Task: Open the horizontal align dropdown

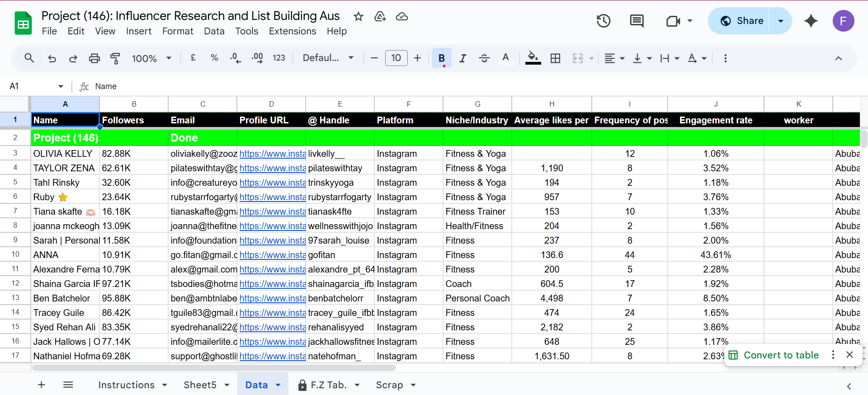Action: 614,58
